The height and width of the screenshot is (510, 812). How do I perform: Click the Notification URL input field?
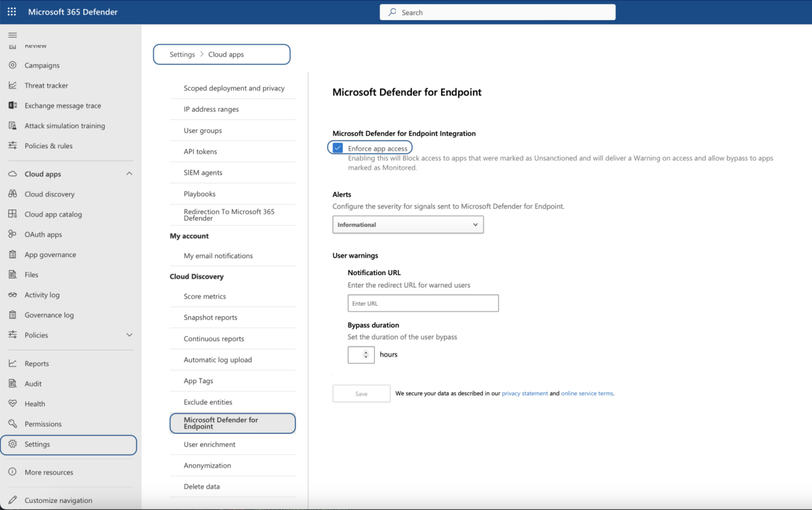[423, 303]
